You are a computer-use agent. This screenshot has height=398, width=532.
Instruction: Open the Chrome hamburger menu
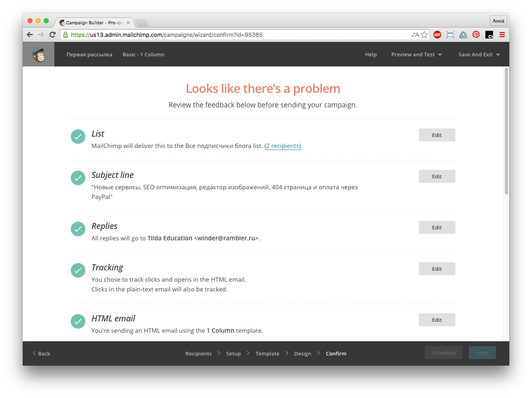click(502, 35)
